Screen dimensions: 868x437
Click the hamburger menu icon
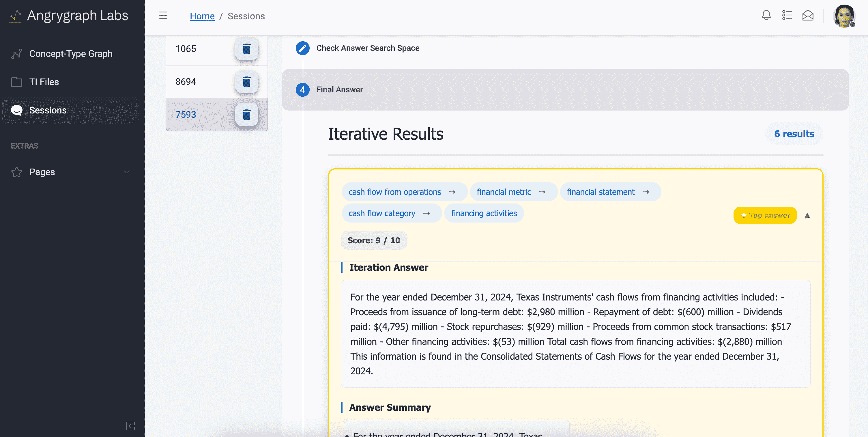(163, 16)
